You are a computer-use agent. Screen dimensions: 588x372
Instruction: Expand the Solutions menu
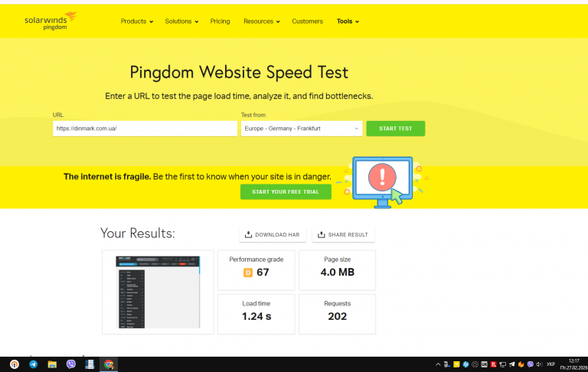click(x=181, y=21)
